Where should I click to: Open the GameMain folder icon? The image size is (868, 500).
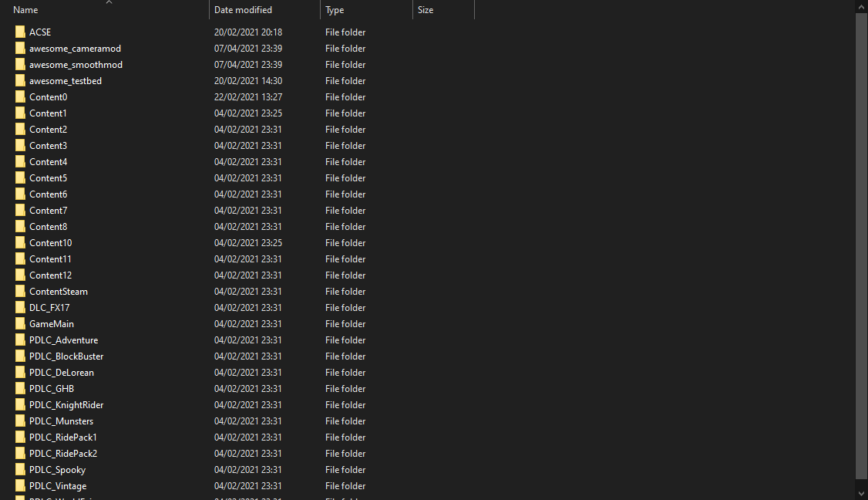(x=19, y=323)
